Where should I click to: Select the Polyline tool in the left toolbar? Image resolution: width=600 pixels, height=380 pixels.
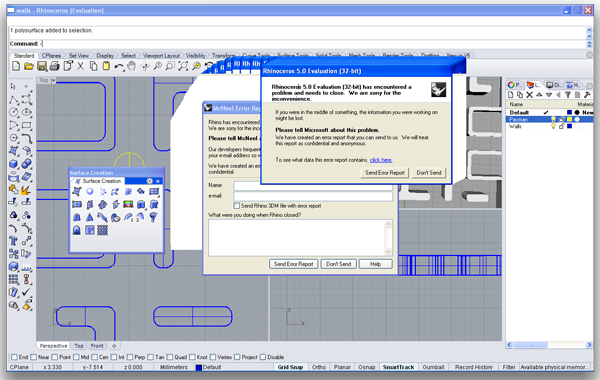(x=14, y=100)
